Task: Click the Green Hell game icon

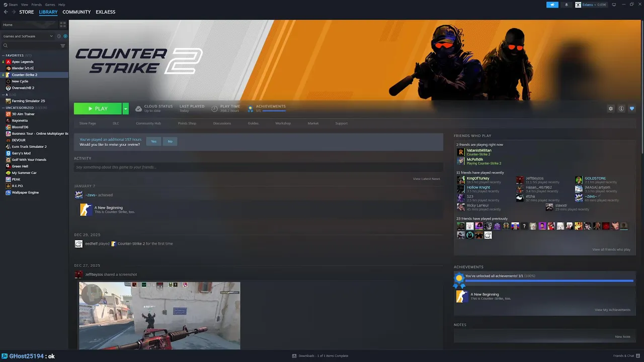Action: 8,166
